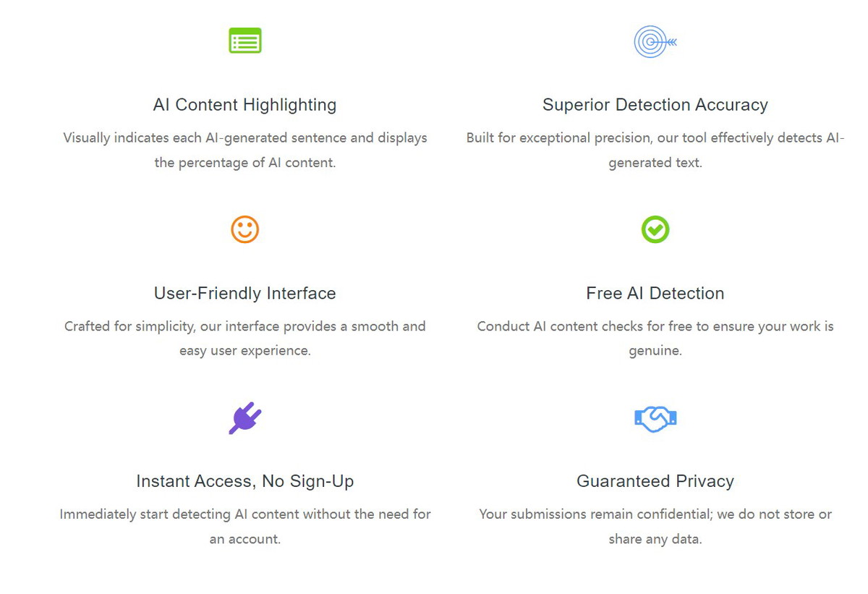Click the 'Built for exceptional precision' description text
Screen dimensions: 868x594
pyautogui.click(x=655, y=150)
